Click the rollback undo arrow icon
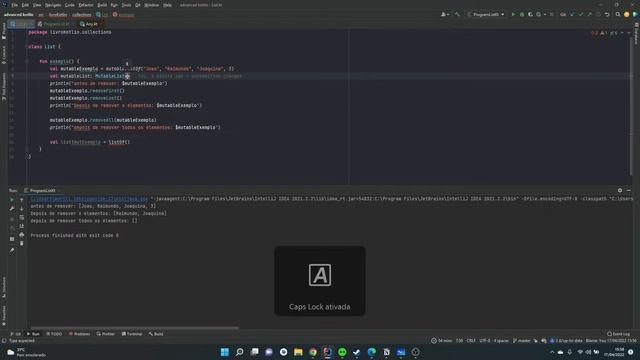The height and width of the screenshot is (360, 640). click(607, 14)
